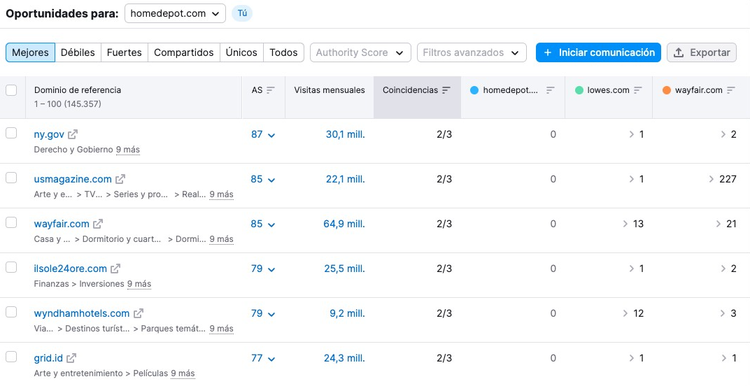The width and height of the screenshot is (750, 386).
Task: Check the usmagazine.com row checkbox
Action: tap(11, 178)
